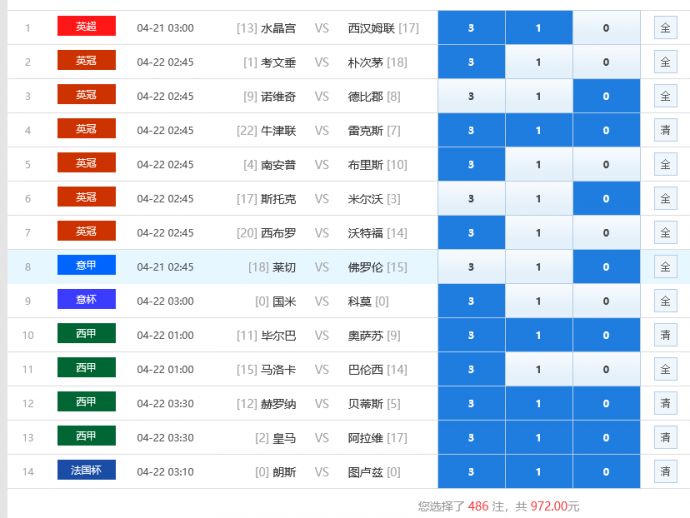Screen dimensions: 690x518
Task: Toggle the draw (1) option for 考文垂 vs 朴次茅
Action: coord(538,62)
